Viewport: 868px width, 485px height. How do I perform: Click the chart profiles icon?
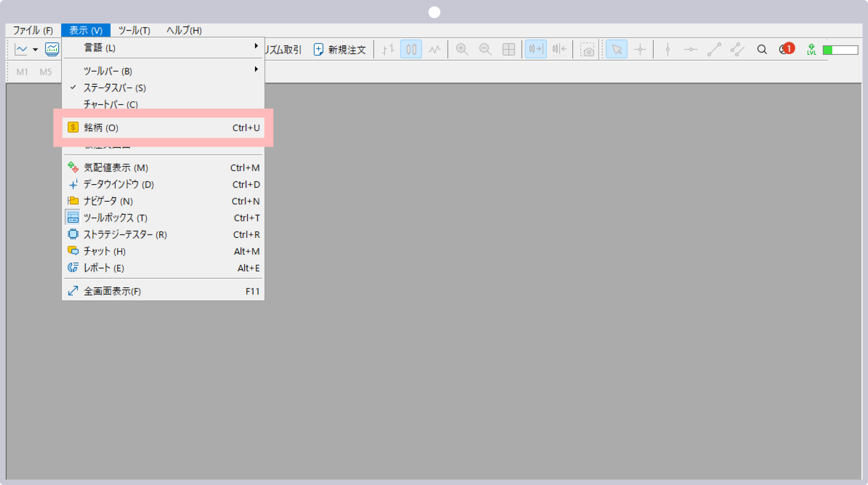coord(52,49)
